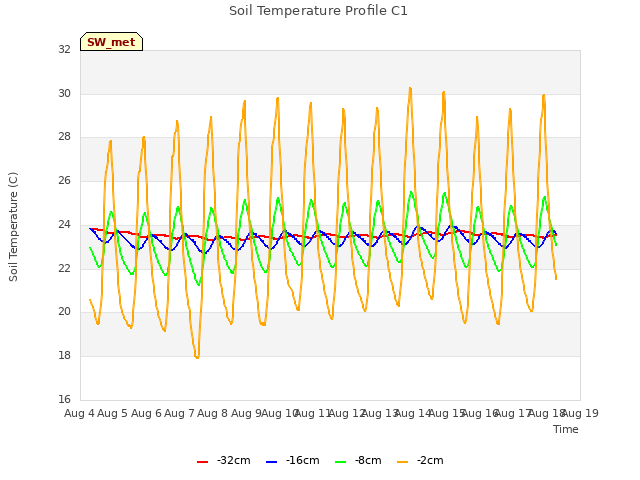
Task: Click the SW_met label badge
Action: click(111, 42)
